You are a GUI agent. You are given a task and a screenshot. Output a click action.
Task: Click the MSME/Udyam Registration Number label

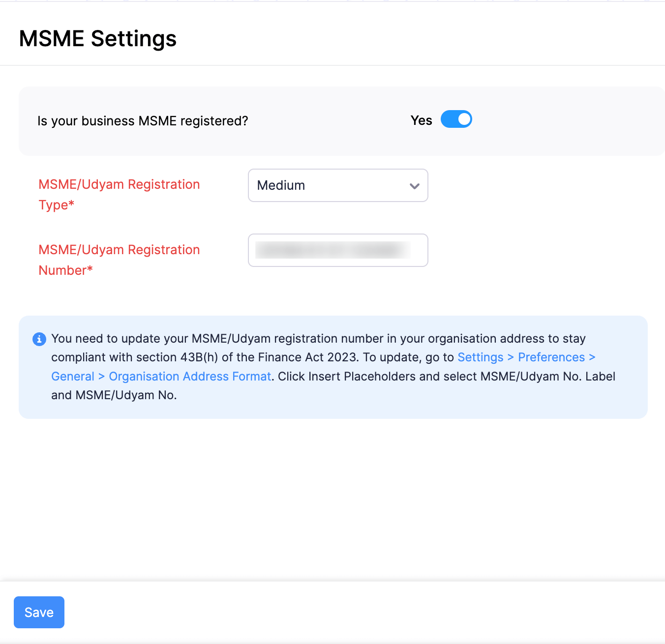point(119,260)
